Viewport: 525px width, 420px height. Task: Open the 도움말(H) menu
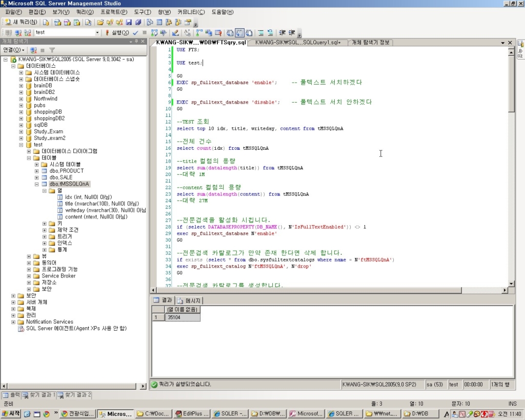tap(223, 12)
